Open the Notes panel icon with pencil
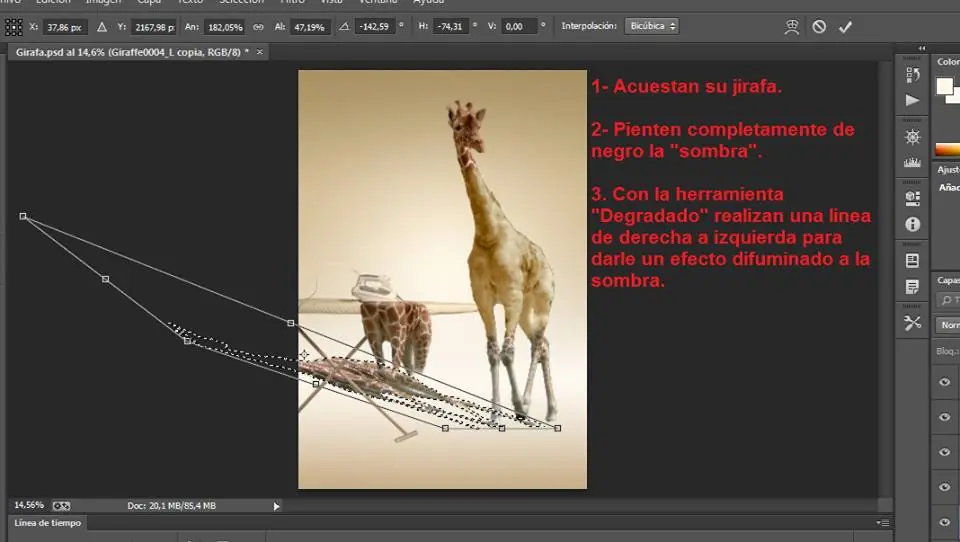 click(x=912, y=287)
